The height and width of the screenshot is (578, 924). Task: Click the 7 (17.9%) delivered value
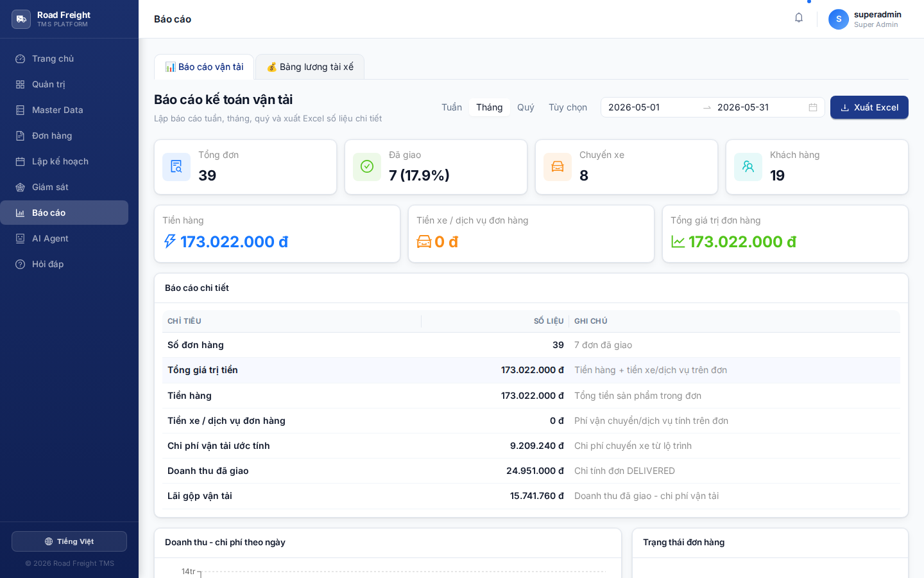coord(419,175)
